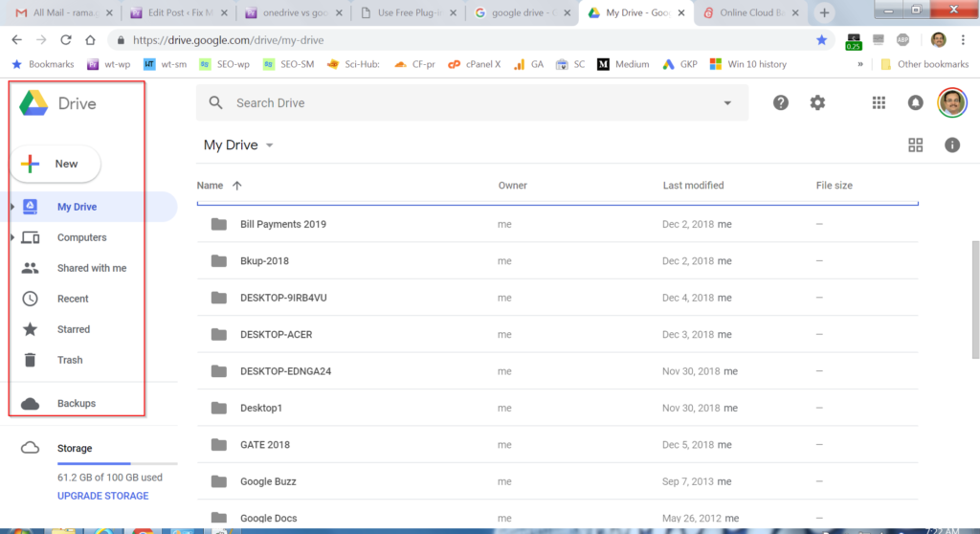Expand the Computers tree arrow
Screen dimensions: 980x534
pyautogui.click(x=11, y=237)
